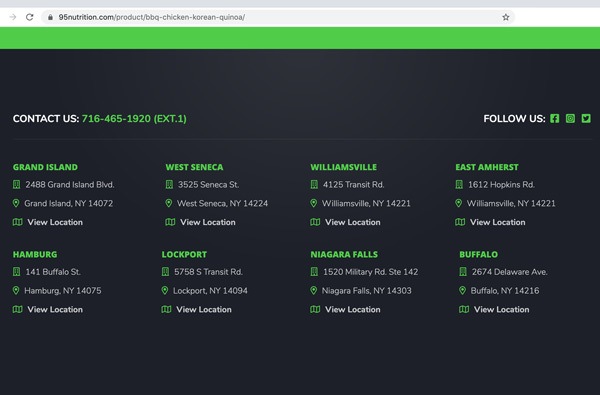Click address text 141 Buffalo St.

coord(53,272)
